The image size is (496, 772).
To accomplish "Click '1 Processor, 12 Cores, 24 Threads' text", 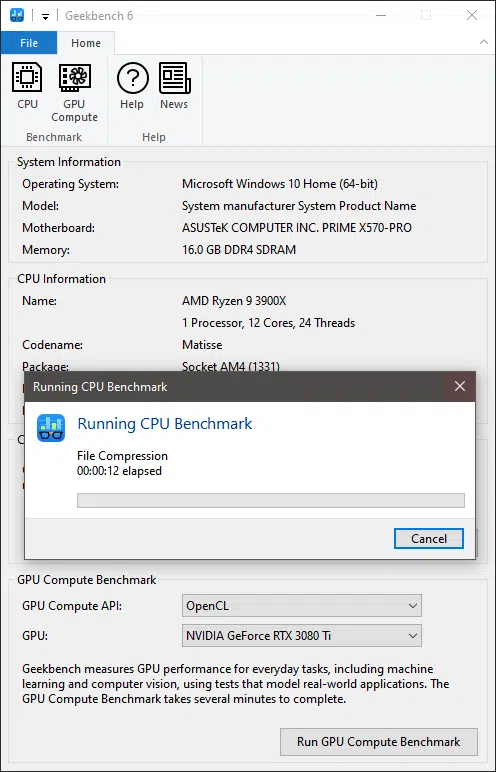I will pos(268,323).
